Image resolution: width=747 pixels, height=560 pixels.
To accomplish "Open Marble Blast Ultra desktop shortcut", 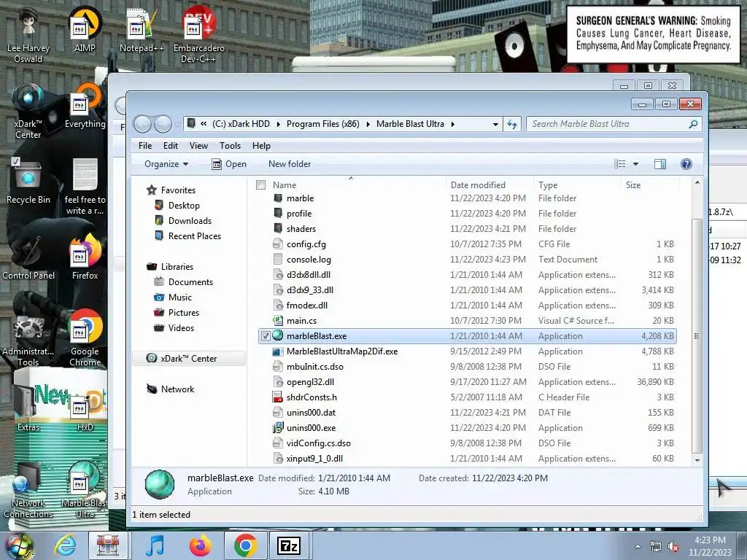I will click(85, 491).
